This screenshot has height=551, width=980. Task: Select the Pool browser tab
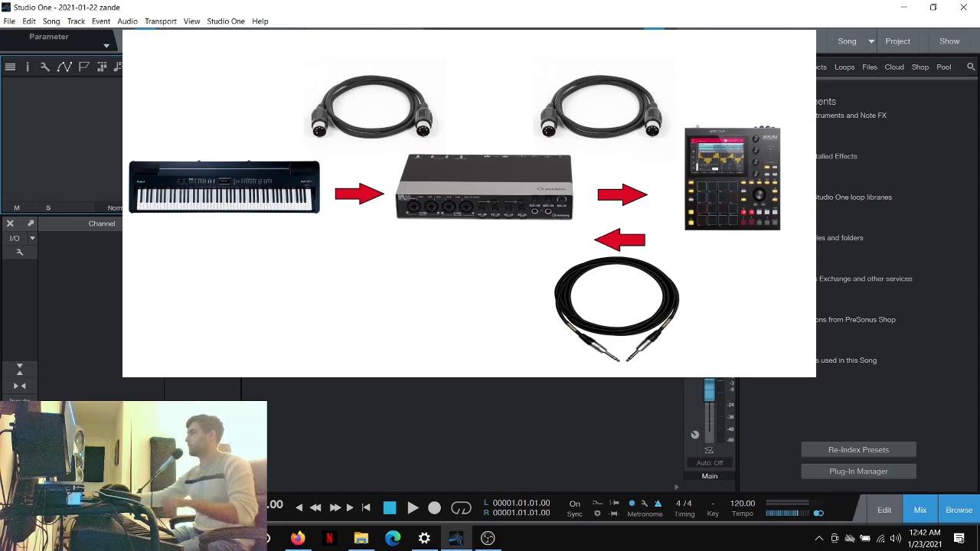point(944,67)
